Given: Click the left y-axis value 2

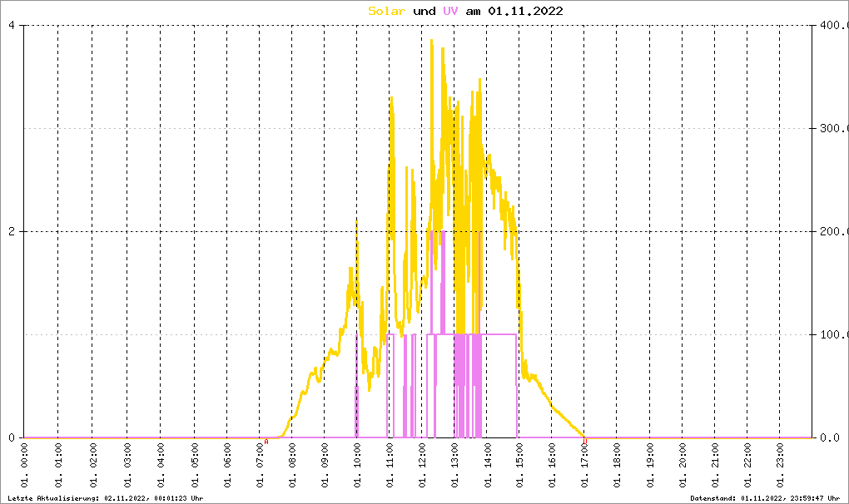Looking at the screenshot, I should tap(12, 231).
